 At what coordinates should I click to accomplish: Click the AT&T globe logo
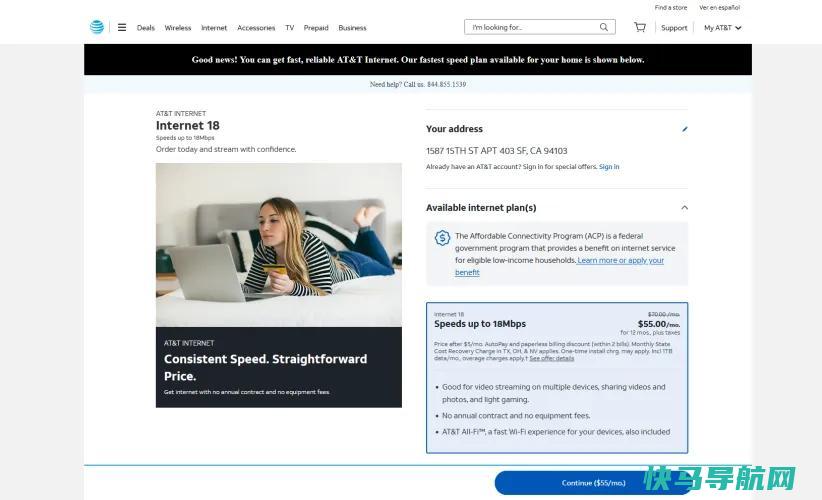coord(96,27)
